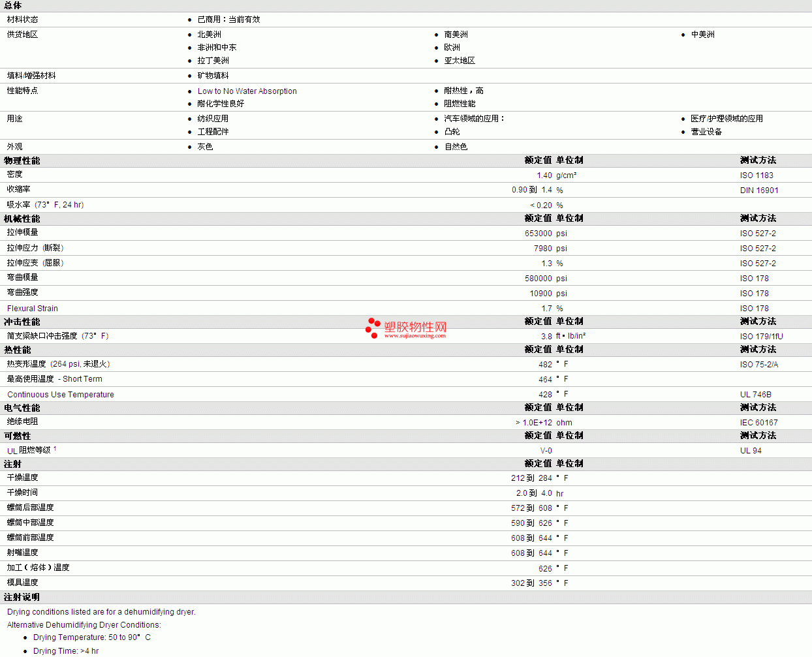Image resolution: width=812 pixels, height=657 pixels.
Task: Click the 注射说明 section header
Action: point(22,598)
